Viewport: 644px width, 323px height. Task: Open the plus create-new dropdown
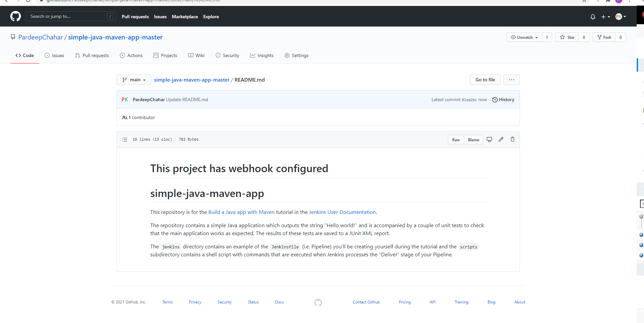point(605,17)
